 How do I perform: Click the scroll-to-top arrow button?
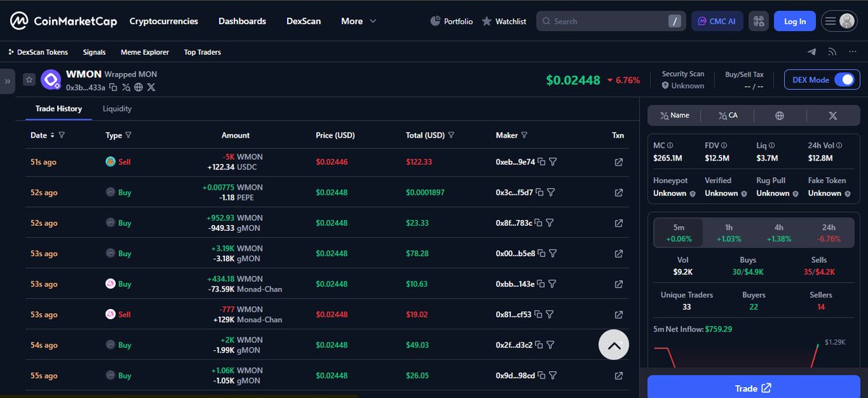coord(614,346)
